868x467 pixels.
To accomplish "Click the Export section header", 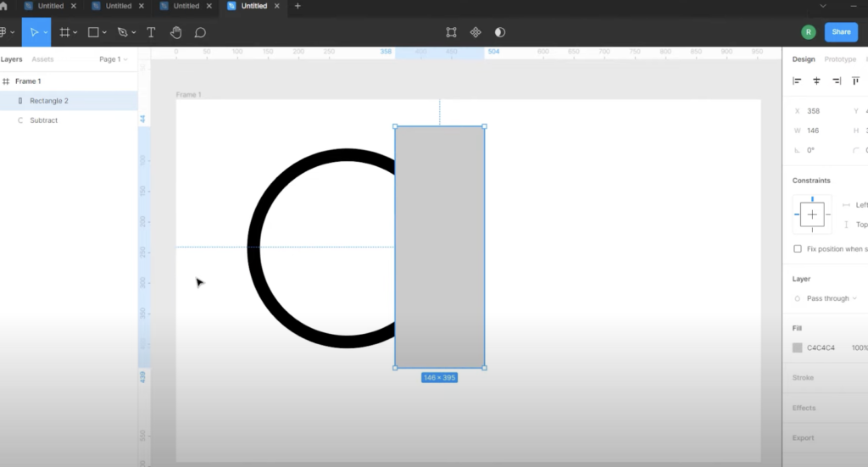I will click(804, 437).
